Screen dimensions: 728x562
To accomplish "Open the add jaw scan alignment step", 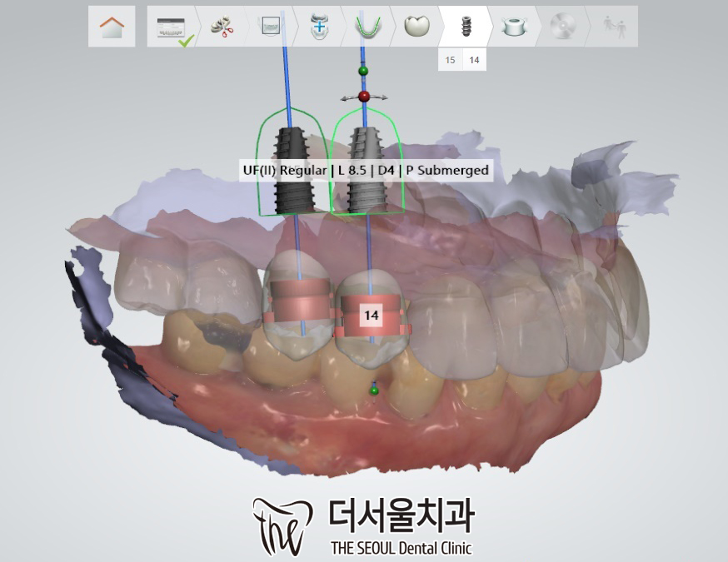I will pos(319,27).
